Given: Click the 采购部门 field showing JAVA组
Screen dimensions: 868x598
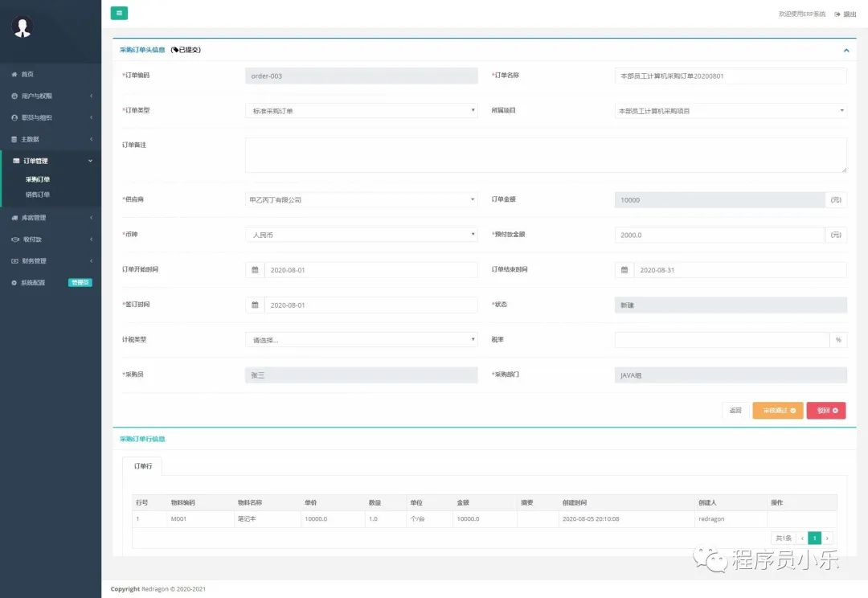Looking at the screenshot, I should [x=731, y=375].
